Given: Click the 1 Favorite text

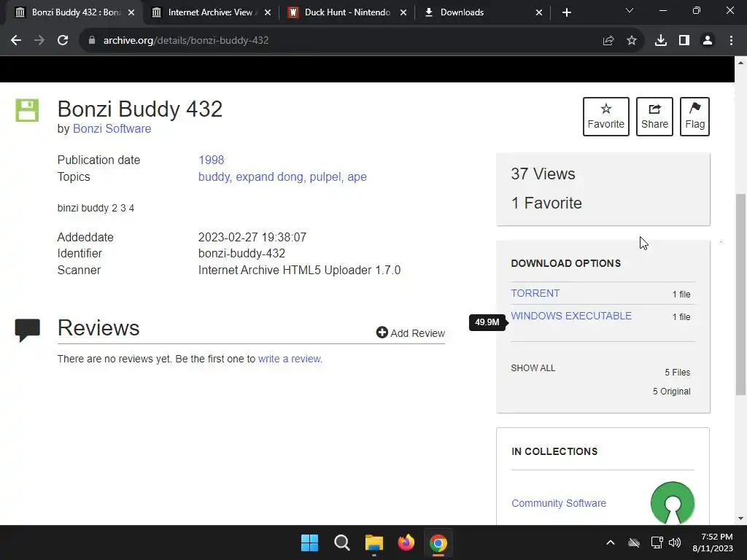Looking at the screenshot, I should click(x=546, y=203).
